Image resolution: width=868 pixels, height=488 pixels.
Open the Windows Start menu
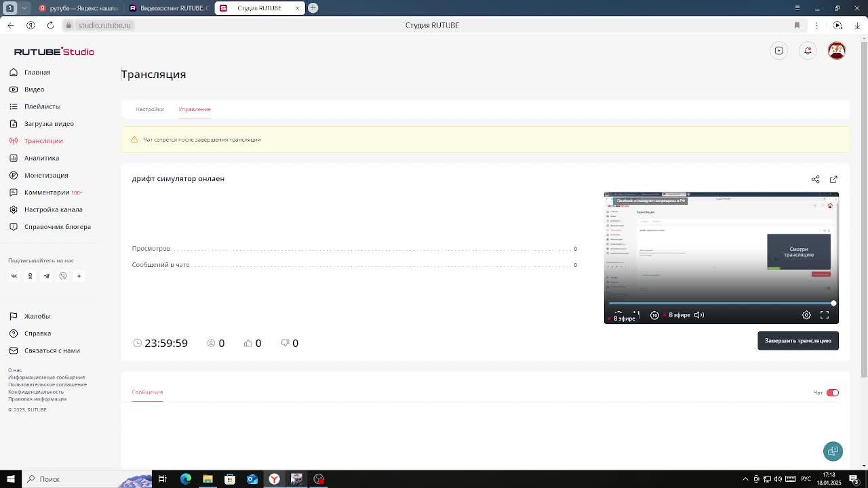tap(10, 479)
